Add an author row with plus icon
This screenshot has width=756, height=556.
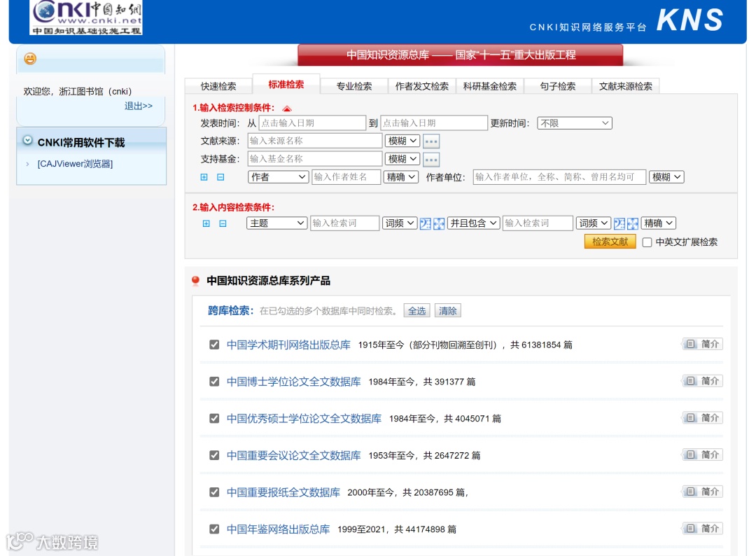204,177
